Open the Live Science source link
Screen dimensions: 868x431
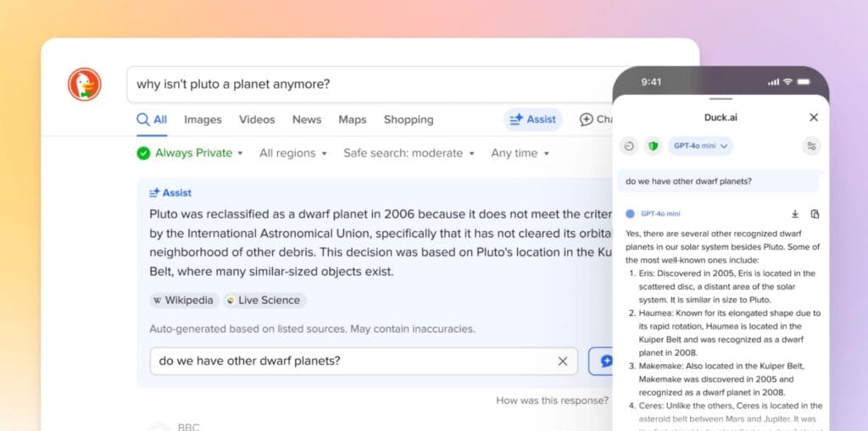point(264,301)
